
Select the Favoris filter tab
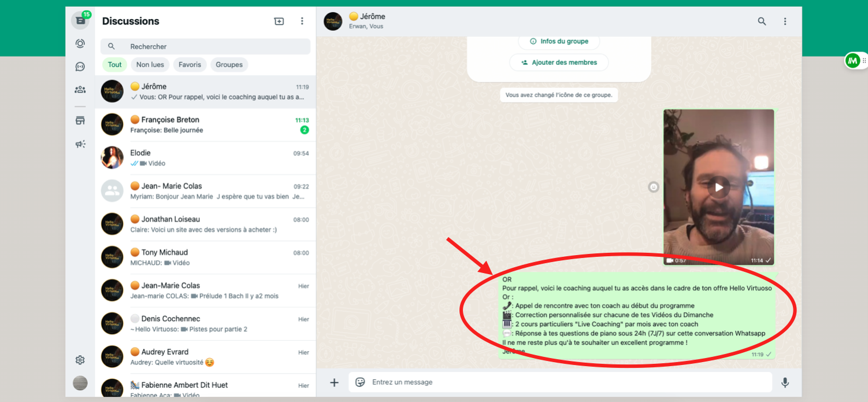point(190,65)
